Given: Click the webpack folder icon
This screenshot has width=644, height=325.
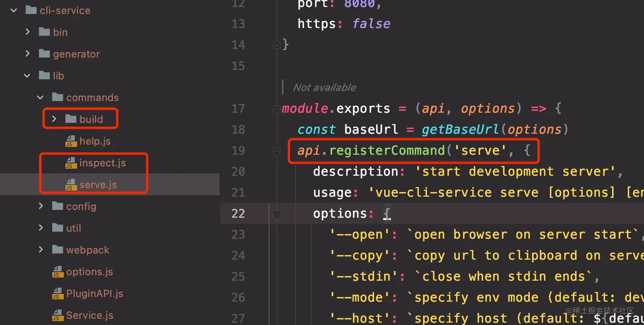Looking at the screenshot, I should [57, 250].
